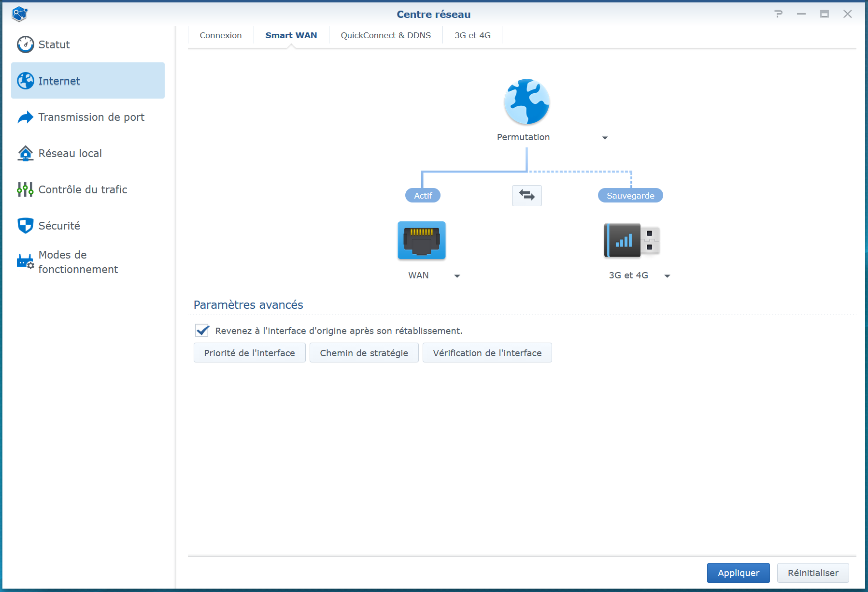Select the 3G/4G USB dongle icon

pos(631,240)
